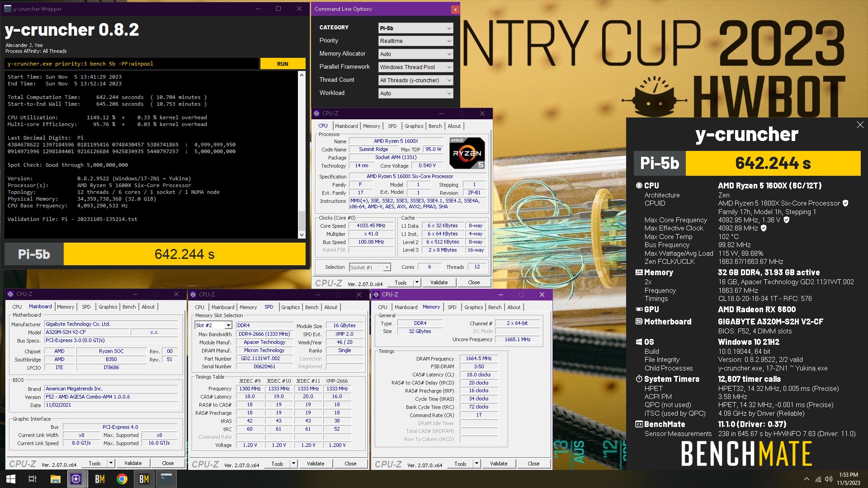This screenshot has height=488, width=868.
Task: Click Close in top CPU-Z window
Action: point(474,282)
